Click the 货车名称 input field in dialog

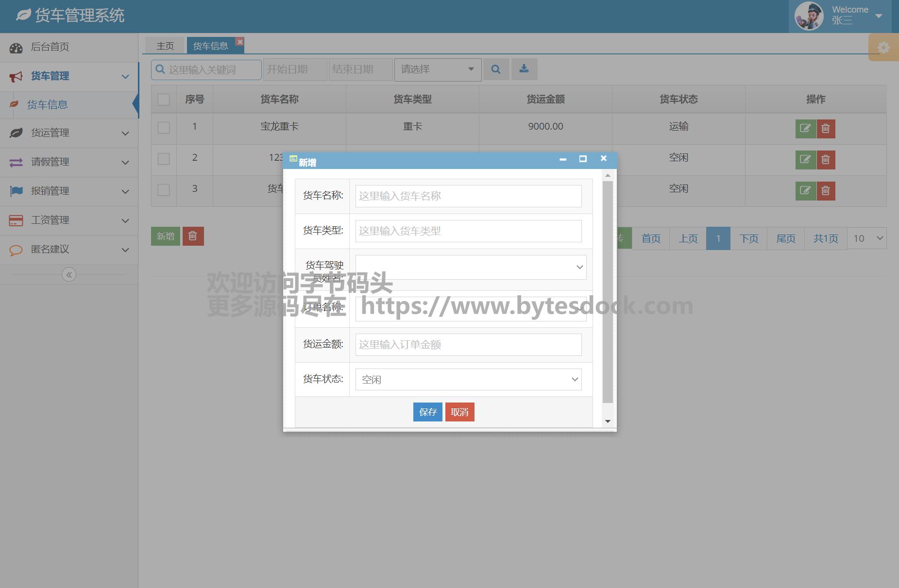point(468,196)
